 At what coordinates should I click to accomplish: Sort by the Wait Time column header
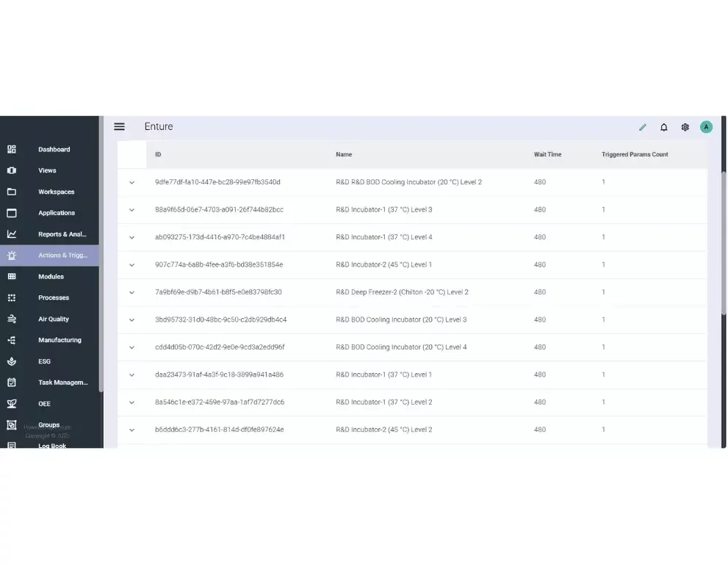tap(547, 155)
